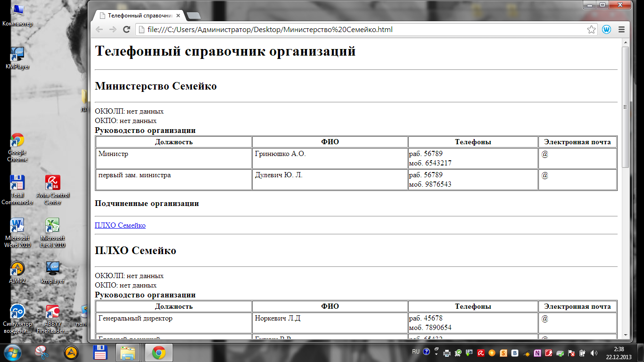This screenshot has height=362, width=644.
Task: Expand the language bar options arrow
Action: tap(436, 354)
